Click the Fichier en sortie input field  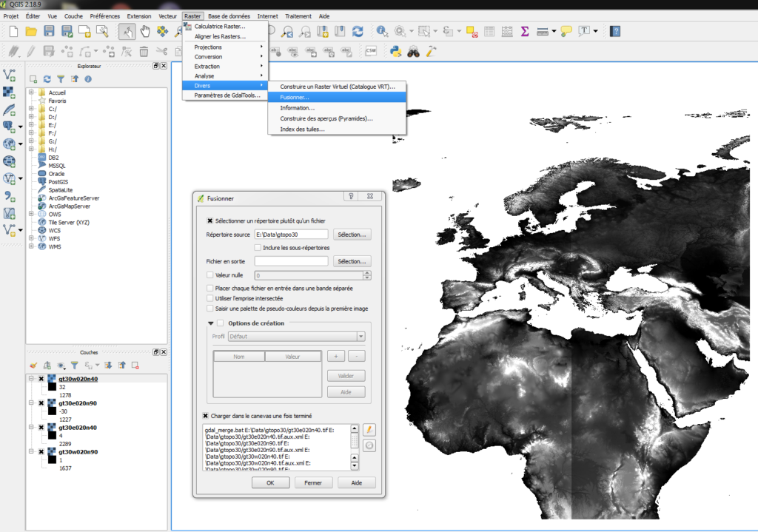(x=292, y=261)
